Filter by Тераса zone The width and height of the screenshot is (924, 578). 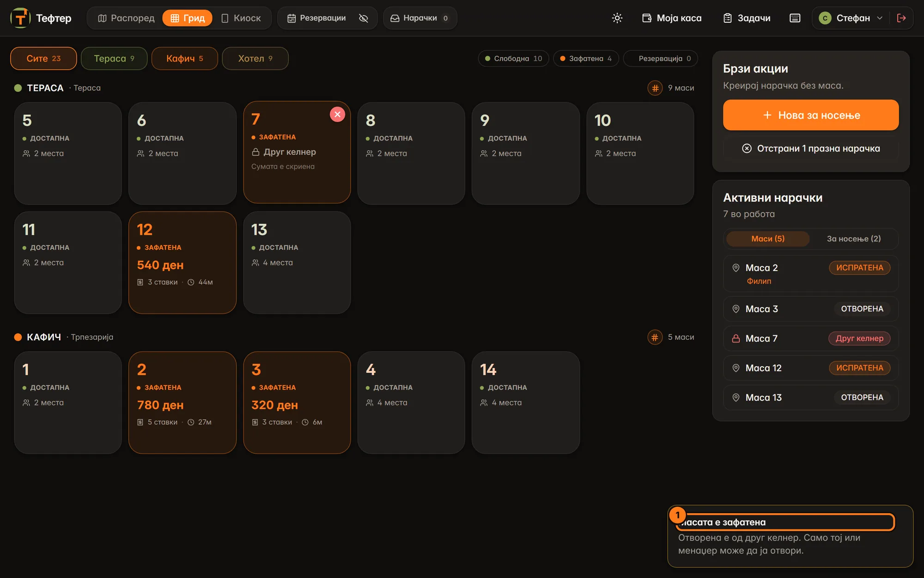pos(114,58)
